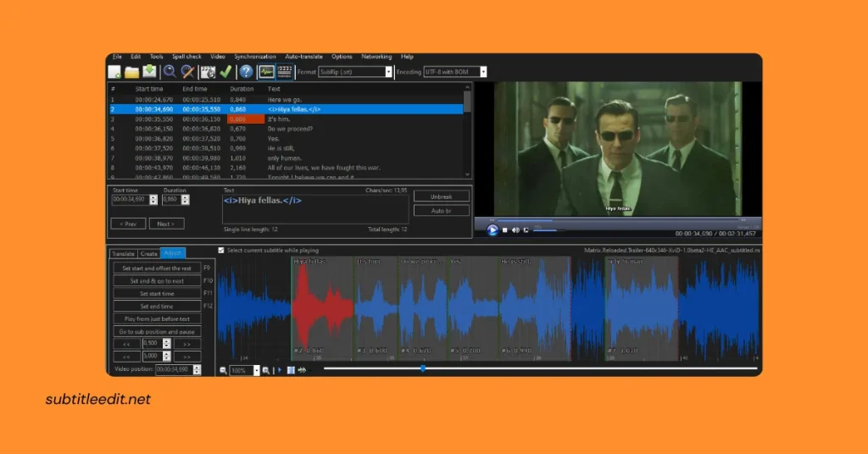Click the Unbreak button
Image resolution: width=868 pixels, height=454 pixels.
440,196
